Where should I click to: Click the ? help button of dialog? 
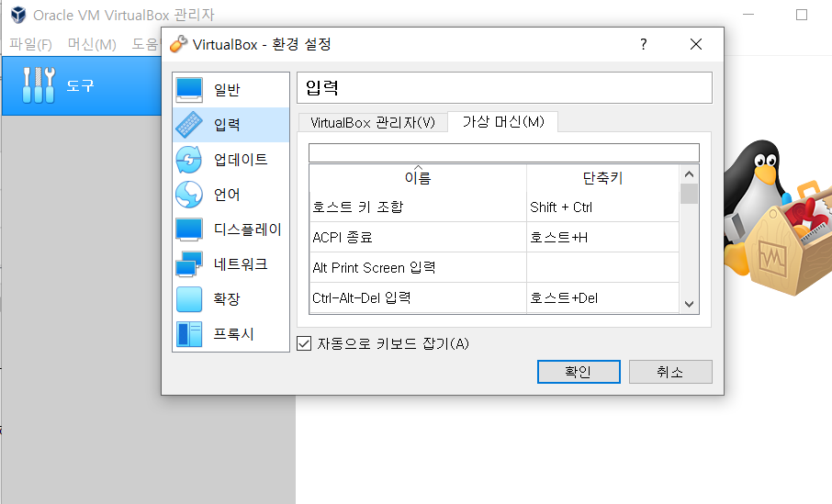point(643,44)
